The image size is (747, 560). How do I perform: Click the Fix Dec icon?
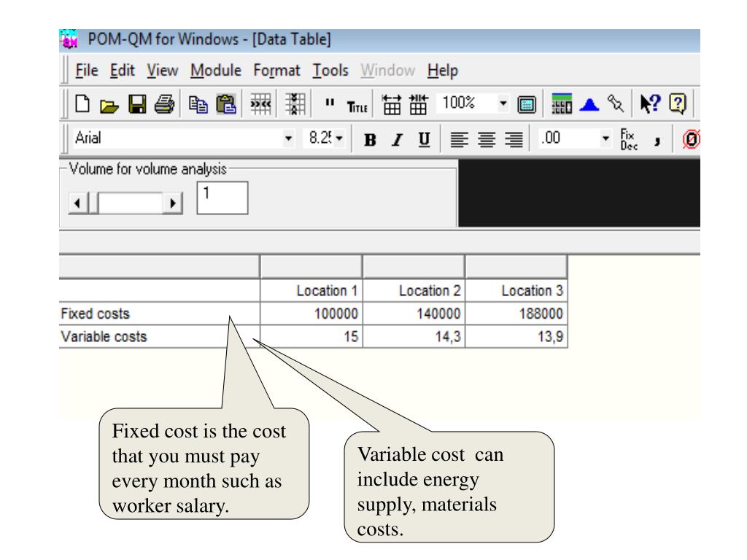(x=629, y=139)
